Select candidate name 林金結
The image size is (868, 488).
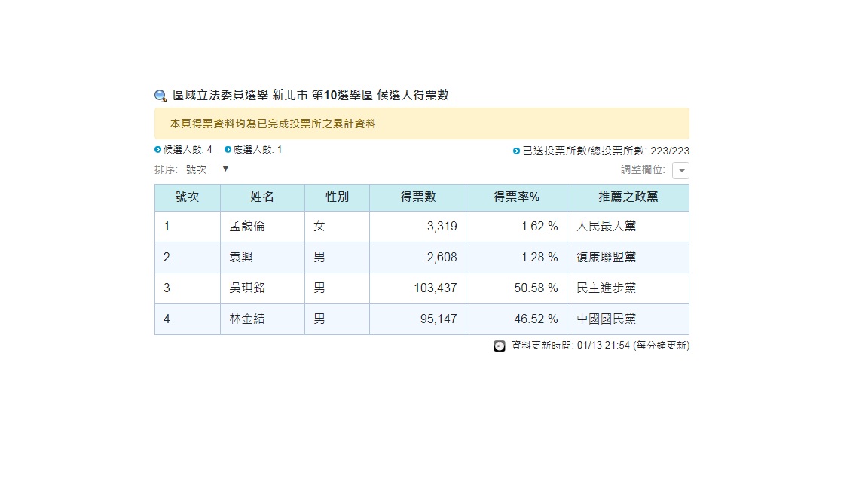point(247,319)
